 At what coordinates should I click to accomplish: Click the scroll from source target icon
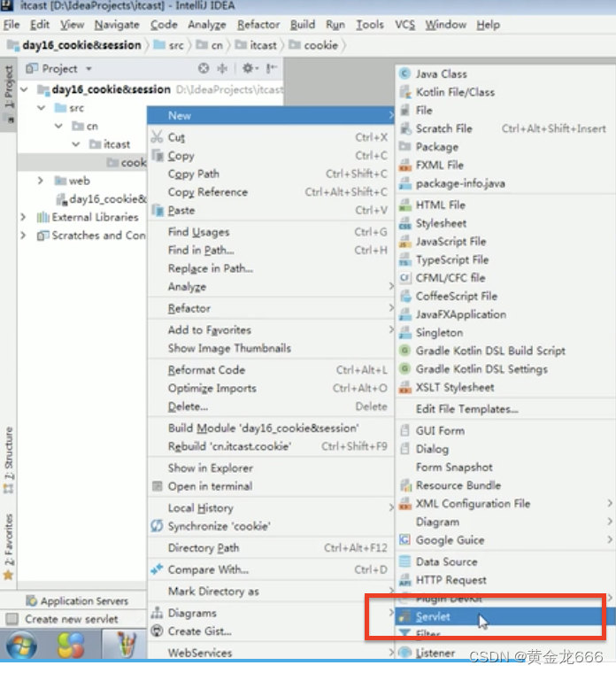pos(204,68)
